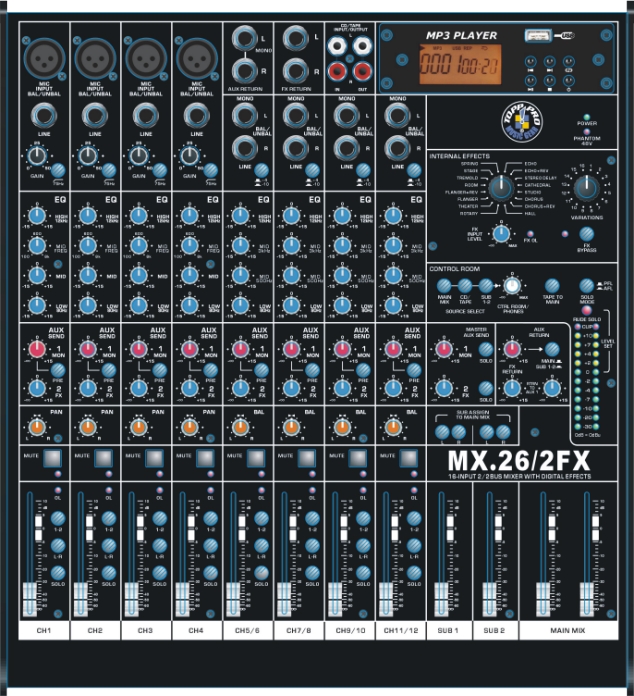Click the FX input level knob
This screenshot has height=696, width=634.
tap(501, 234)
